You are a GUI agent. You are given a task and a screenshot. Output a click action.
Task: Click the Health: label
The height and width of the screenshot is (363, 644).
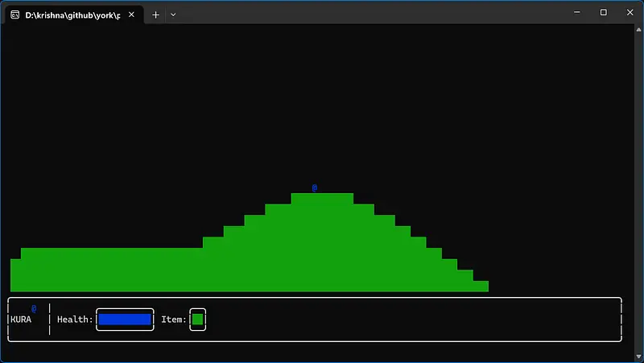[x=75, y=320]
